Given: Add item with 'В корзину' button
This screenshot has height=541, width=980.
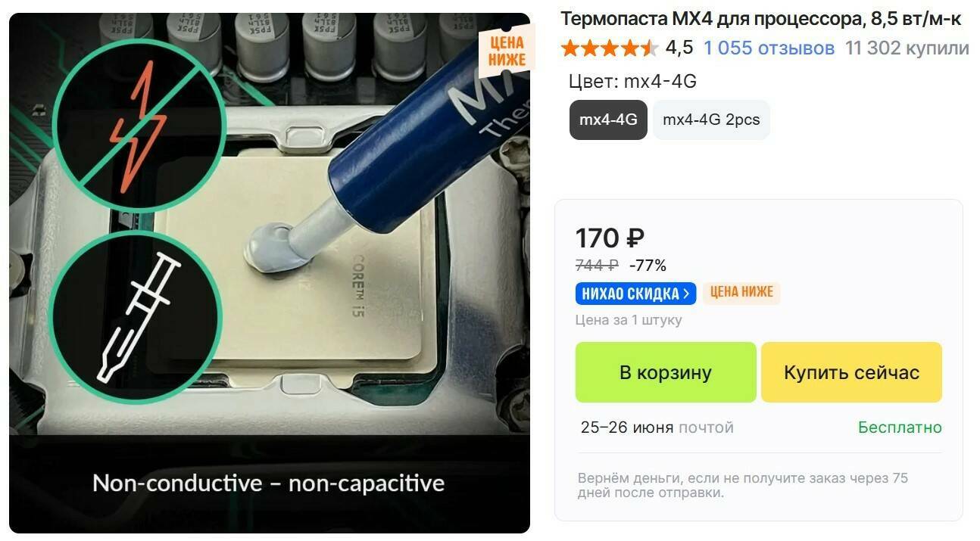Looking at the screenshot, I should point(666,372).
